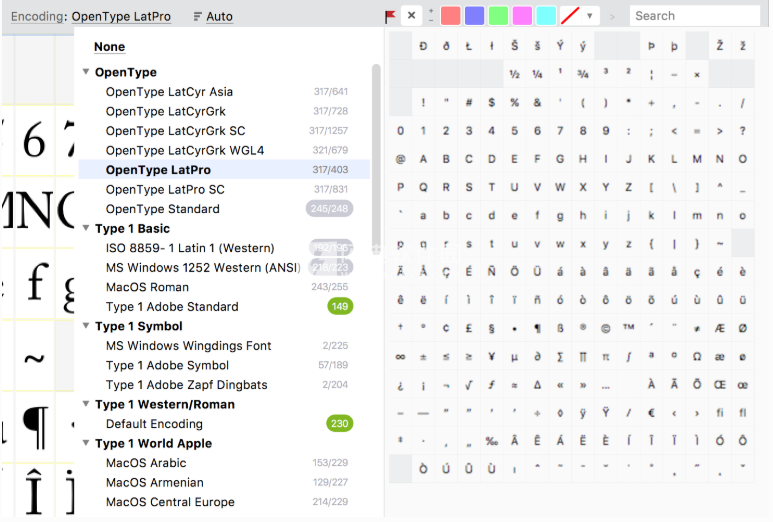Select the Yen ¥ glyph cell
The height and width of the screenshot is (522, 773).
pyautogui.click(x=492, y=356)
